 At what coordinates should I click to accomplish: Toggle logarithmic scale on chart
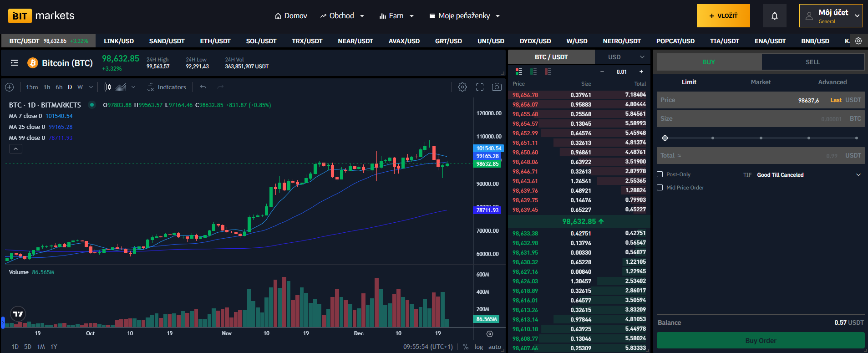coord(478,347)
